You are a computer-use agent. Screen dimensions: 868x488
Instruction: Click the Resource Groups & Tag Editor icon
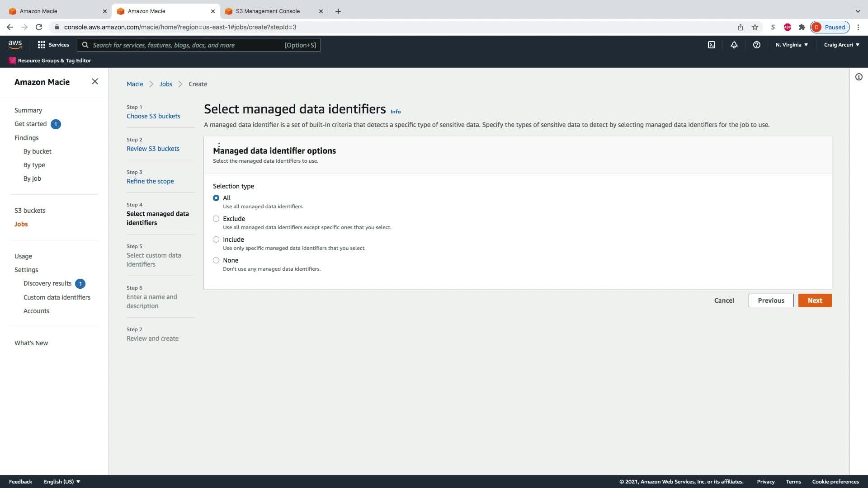[12, 61]
